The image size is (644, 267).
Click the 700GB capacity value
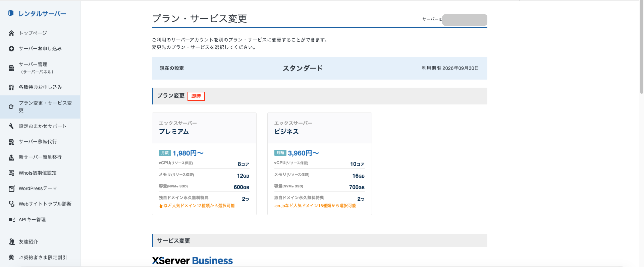click(x=357, y=187)
